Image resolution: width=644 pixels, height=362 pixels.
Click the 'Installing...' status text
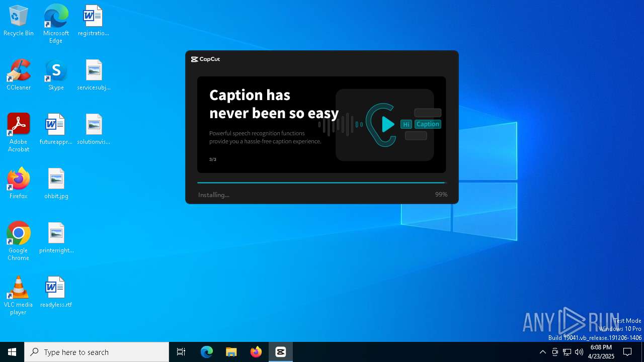click(214, 195)
